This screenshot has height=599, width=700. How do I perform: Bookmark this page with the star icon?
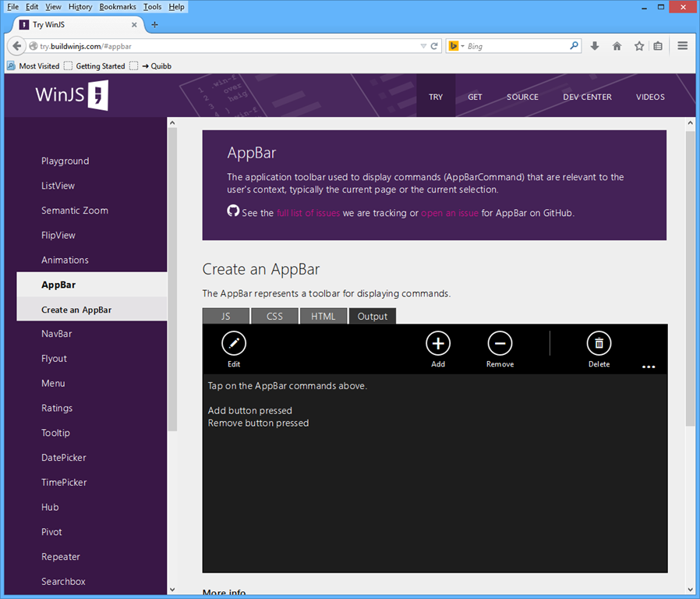tap(639, 46)
